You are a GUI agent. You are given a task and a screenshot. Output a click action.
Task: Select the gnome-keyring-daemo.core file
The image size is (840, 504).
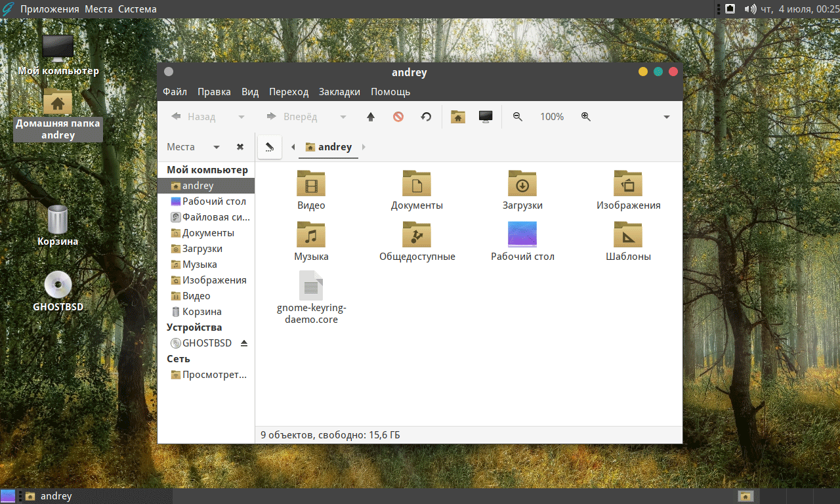coord(311,297)
